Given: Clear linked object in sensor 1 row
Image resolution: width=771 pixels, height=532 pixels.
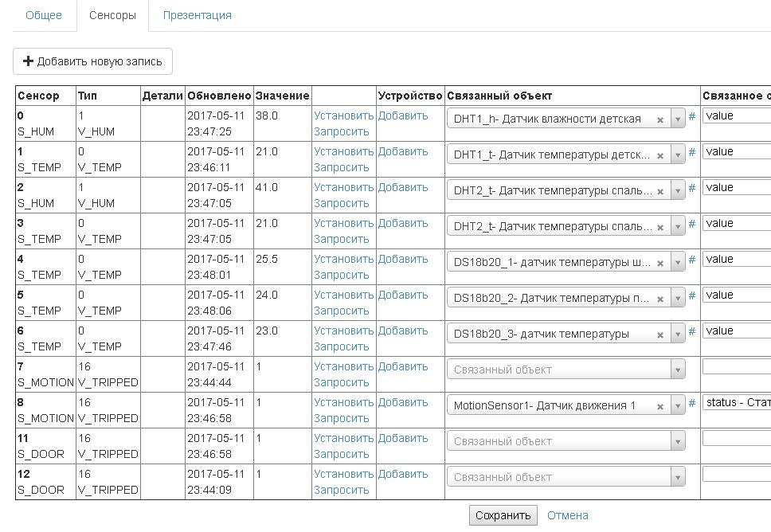Looking at the screenshot, I should point(660,155).
